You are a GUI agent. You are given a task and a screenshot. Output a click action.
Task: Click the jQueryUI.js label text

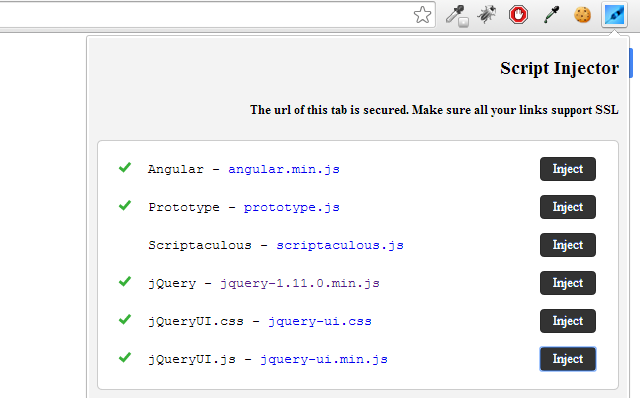[191, 360]
